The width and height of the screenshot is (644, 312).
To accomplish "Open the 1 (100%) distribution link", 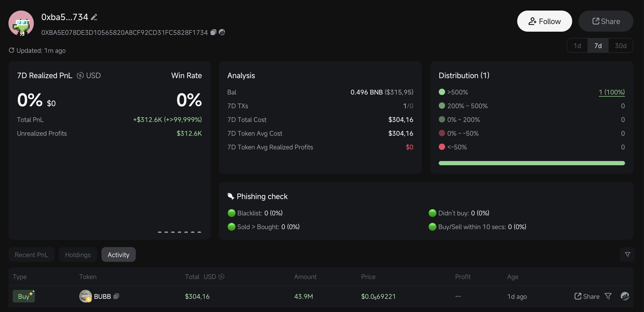I will 612,92.
